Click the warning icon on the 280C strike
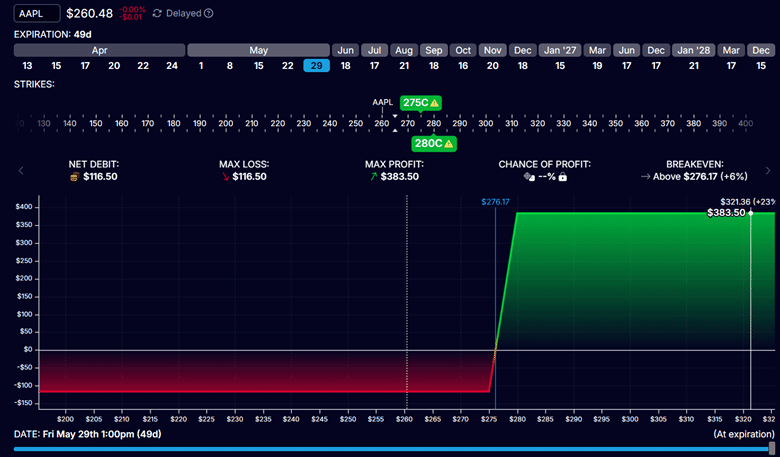 (x=449, y=144)
